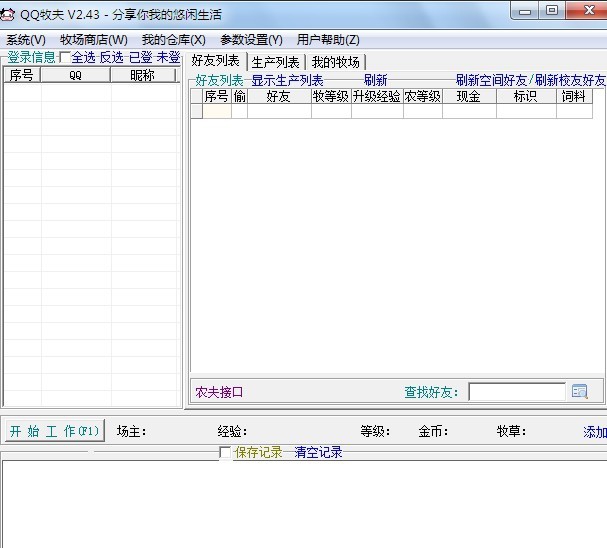
Task: Click the 牧等级 column header
Action: 331,96
